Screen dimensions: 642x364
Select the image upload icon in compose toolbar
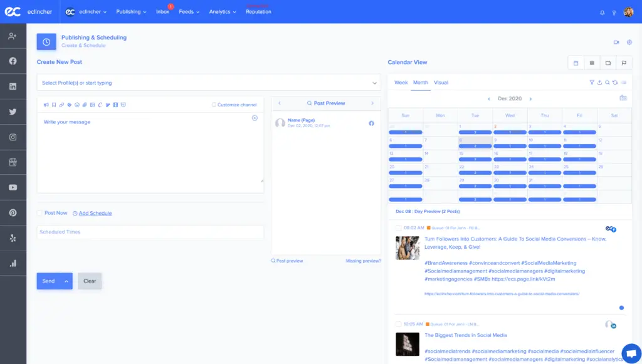pos(92,105)
